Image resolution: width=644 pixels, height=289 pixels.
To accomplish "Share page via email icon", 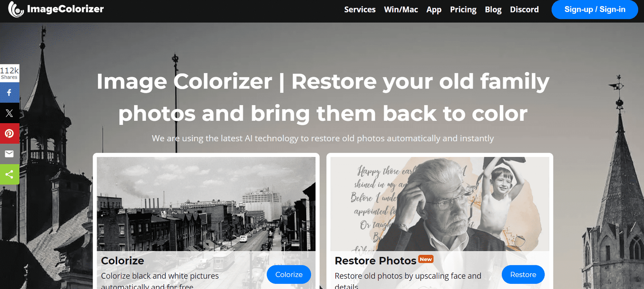I will [9, 154].
